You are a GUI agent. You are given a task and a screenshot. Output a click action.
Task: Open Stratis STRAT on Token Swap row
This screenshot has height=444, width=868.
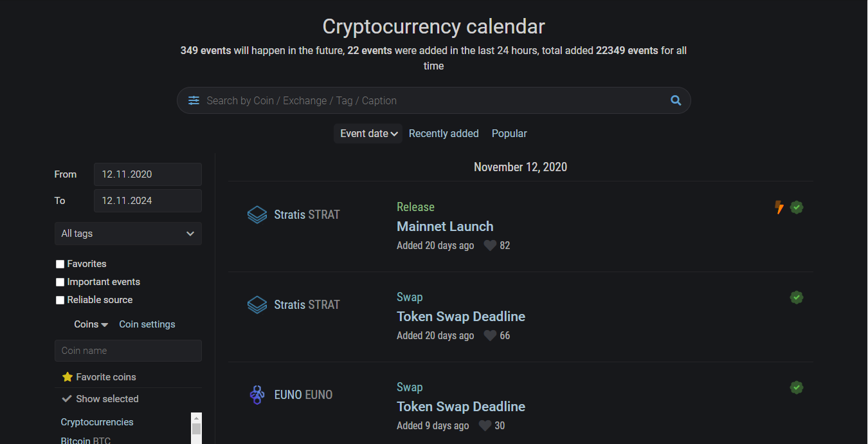[x=307, y=304]
